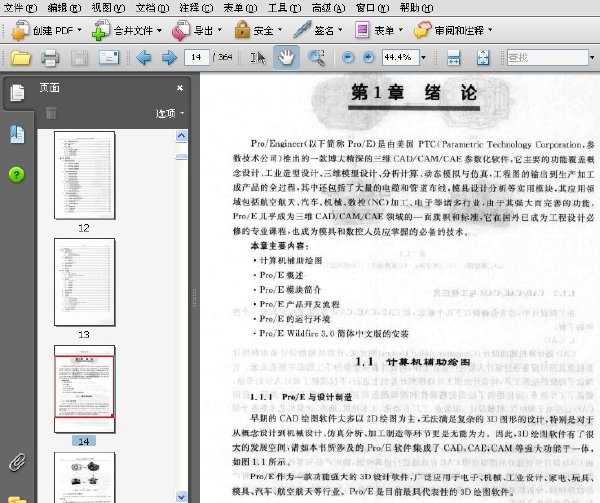Open the 帮助 menu
The width and height of the screenshot is (600, 503).
[x=416, y=7]
